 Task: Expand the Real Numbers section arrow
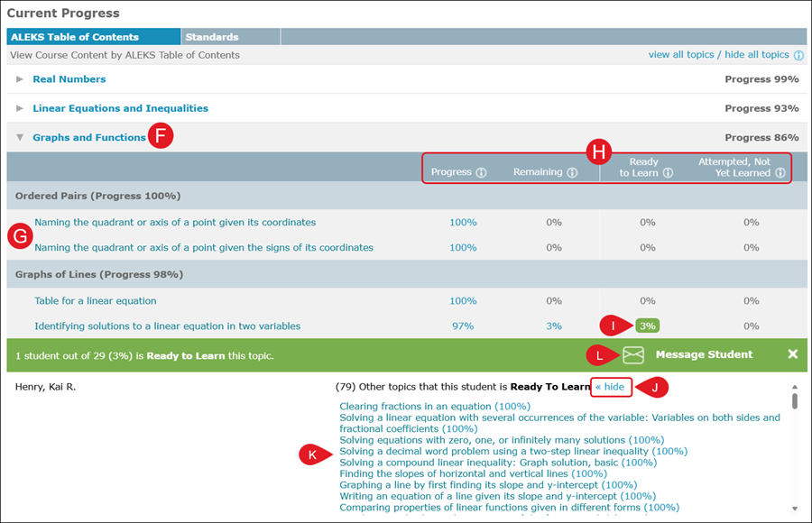(20, 79)
